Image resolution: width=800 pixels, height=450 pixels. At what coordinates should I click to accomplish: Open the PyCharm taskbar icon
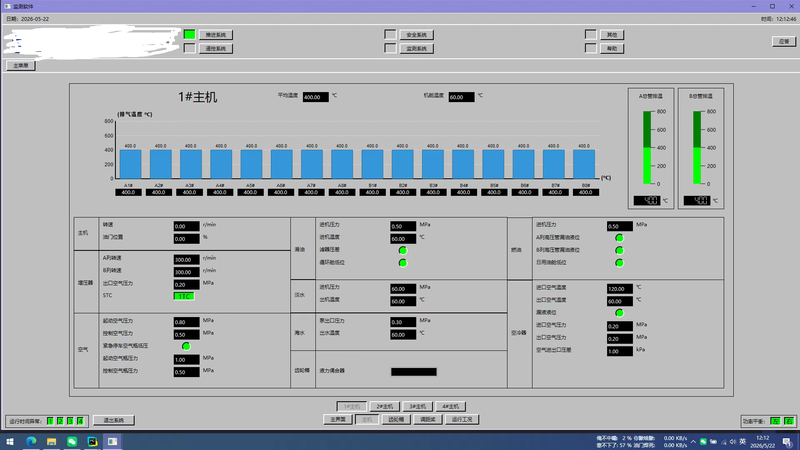[x=92, y=441]
